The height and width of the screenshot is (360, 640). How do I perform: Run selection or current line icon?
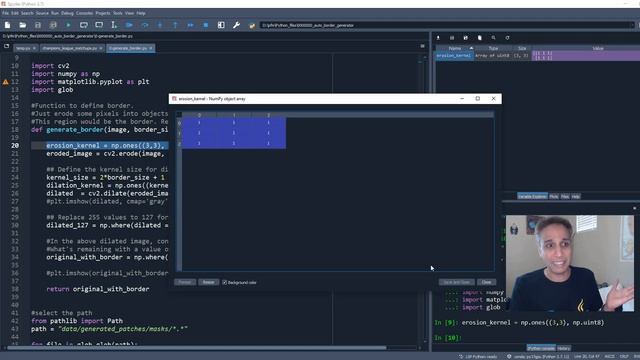click(x=114, y=25)
